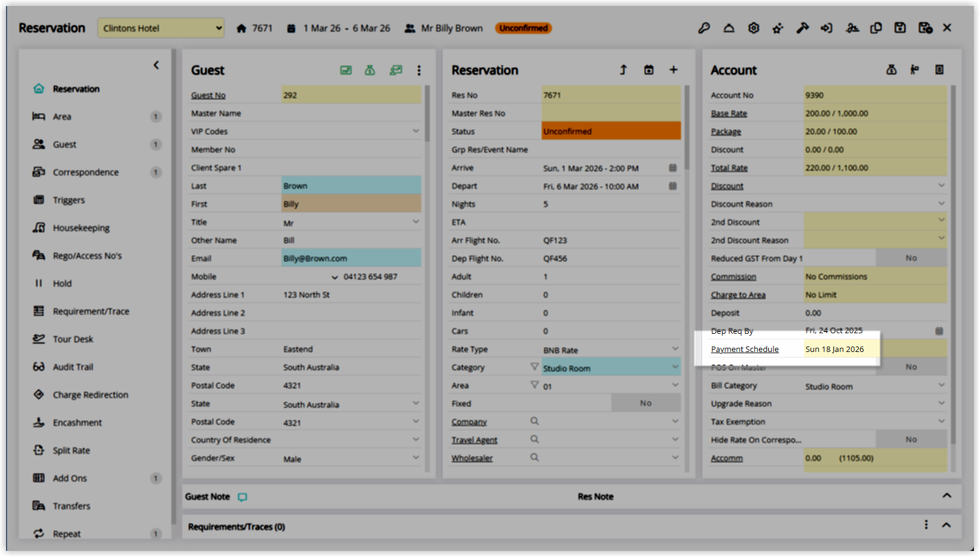Click the sparkle star icon in toolbar

coord(778,28)
